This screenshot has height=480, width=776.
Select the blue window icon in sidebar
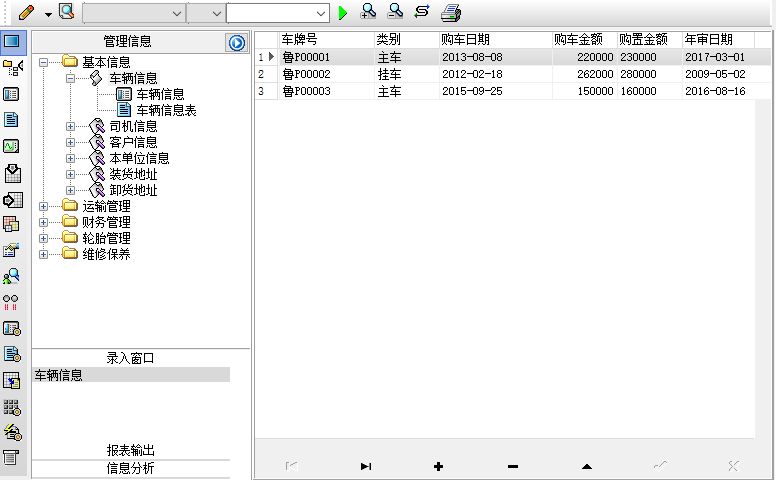(12, 41)
